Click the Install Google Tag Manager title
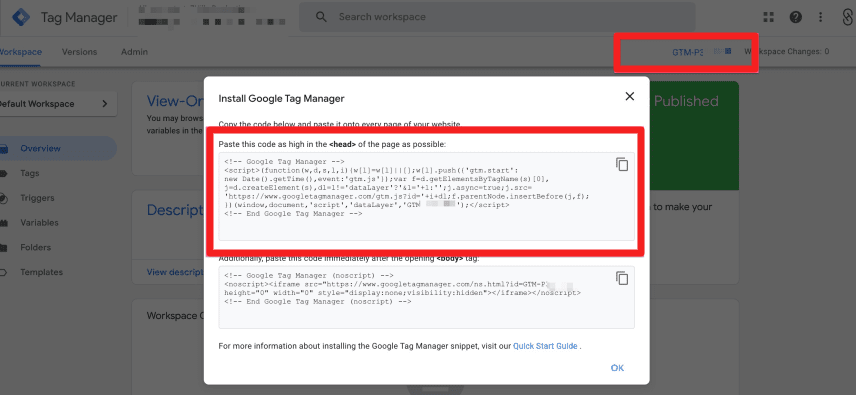Image resolution: width=856 pixels, height=395 pixels. [281, 99]
